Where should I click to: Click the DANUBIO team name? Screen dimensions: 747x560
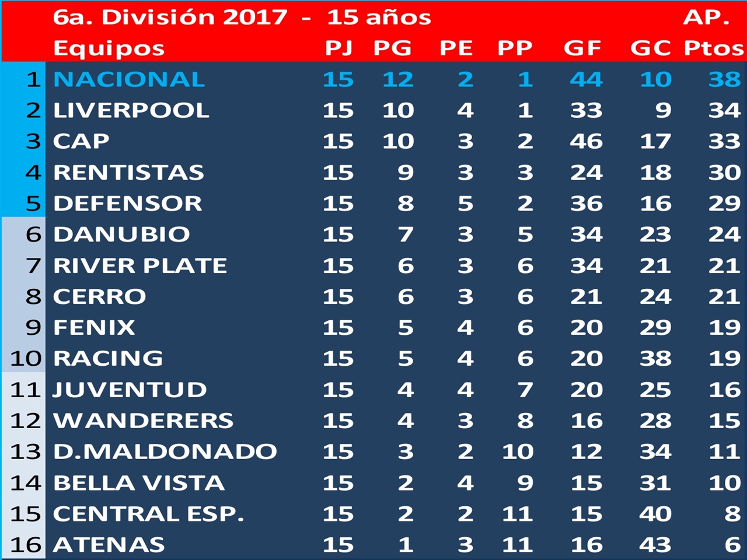(x=121, y=235)
